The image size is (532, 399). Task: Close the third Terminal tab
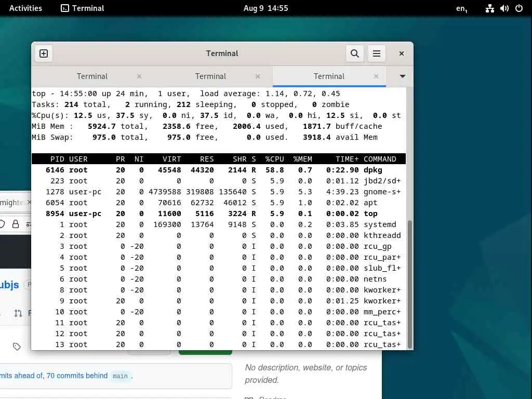pos(376,76)
